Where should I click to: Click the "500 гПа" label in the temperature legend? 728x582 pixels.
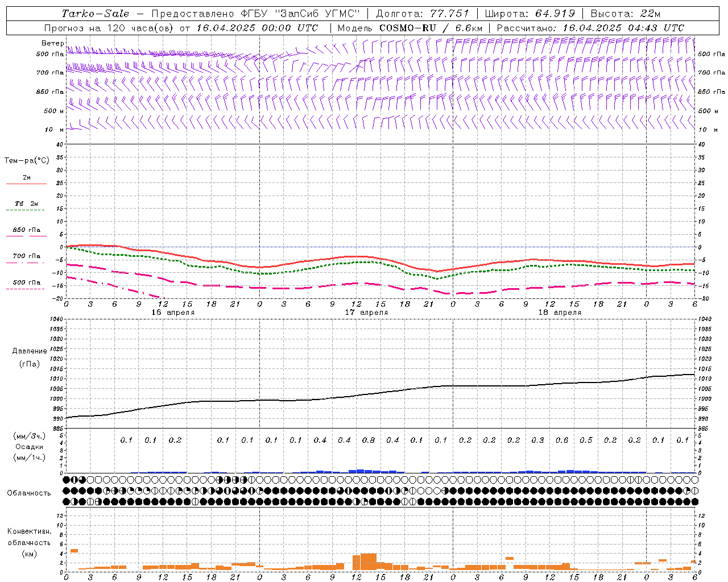tap(27, 282)
